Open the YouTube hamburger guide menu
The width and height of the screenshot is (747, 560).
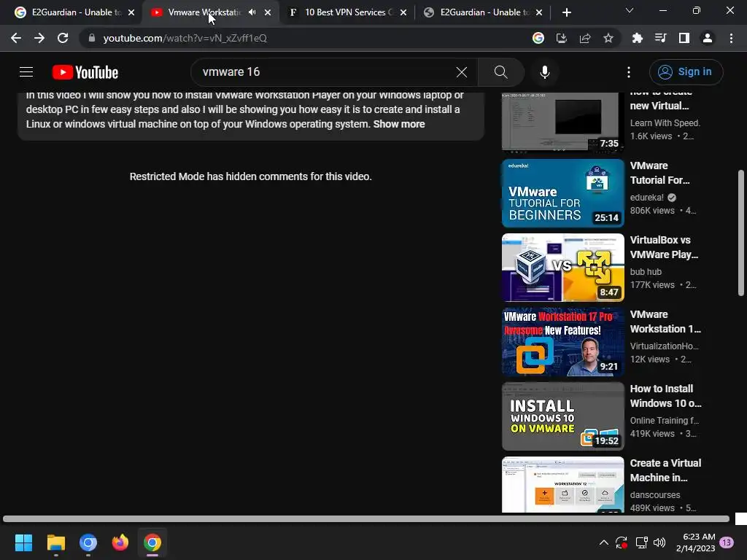click(x=26, y=72)
